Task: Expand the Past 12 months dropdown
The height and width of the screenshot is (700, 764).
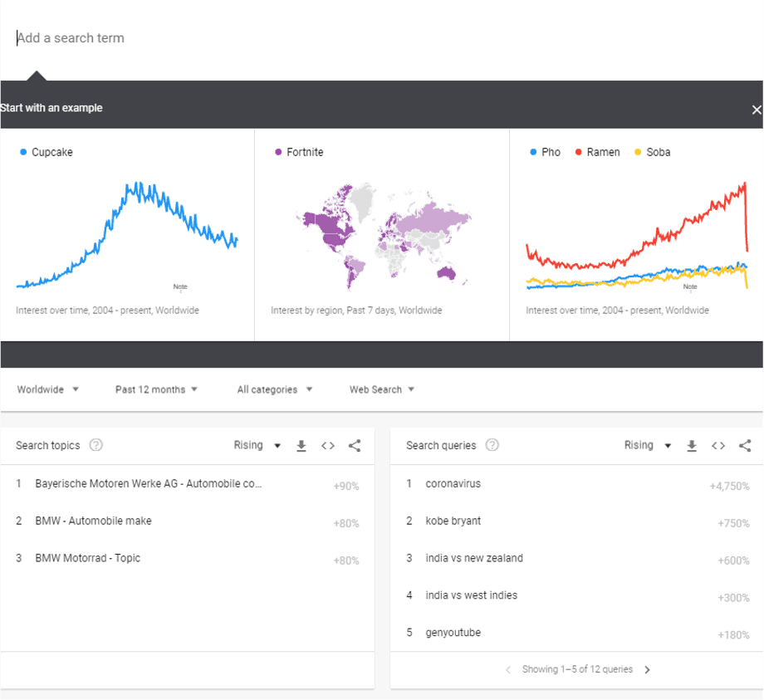Action: (x=156, y=389)
